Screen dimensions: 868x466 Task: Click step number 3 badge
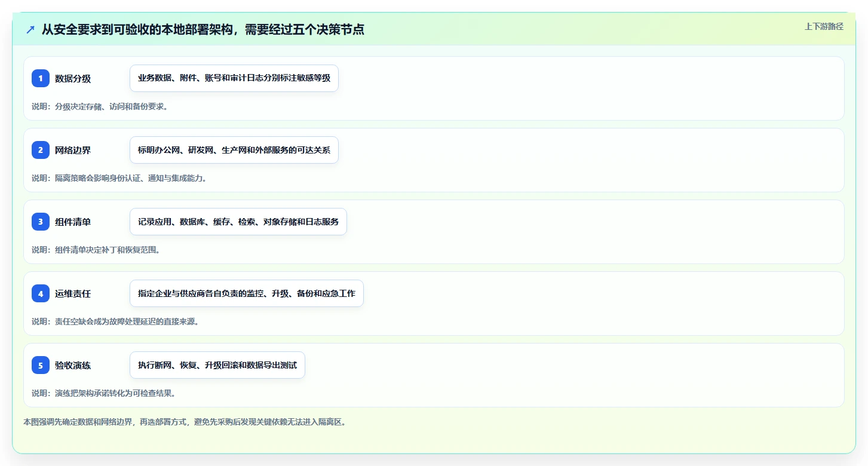click(41, 222)
